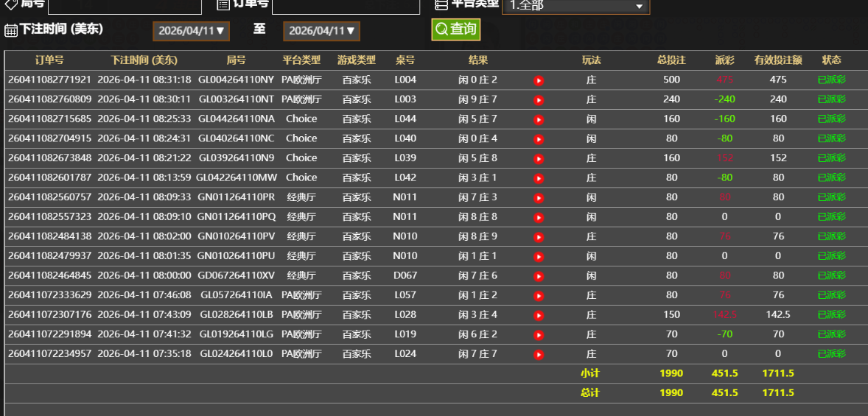The height and width of the screenshot is (416, 868).
Task: Watch the replay for table D067 round
Action: pos(539,276)
